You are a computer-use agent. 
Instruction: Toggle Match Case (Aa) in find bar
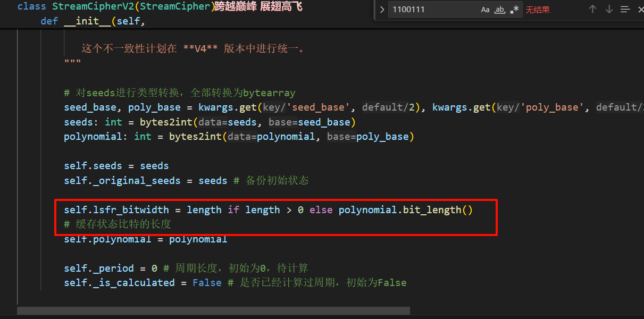[x=485, y=10]
